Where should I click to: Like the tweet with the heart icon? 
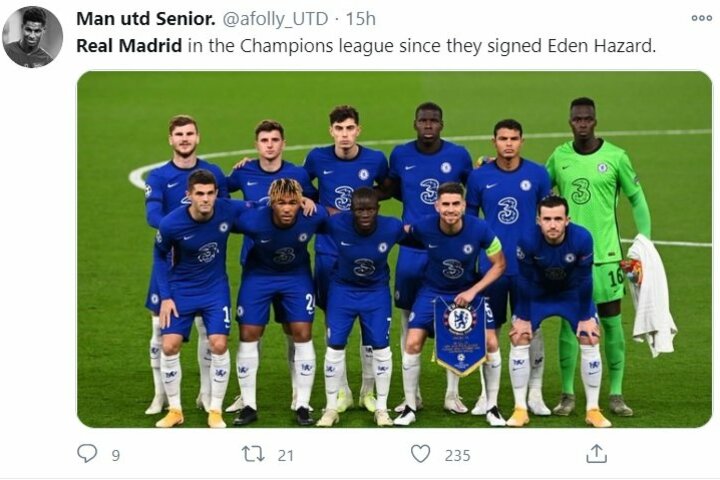pyautogui.click(x=421, y=454)
